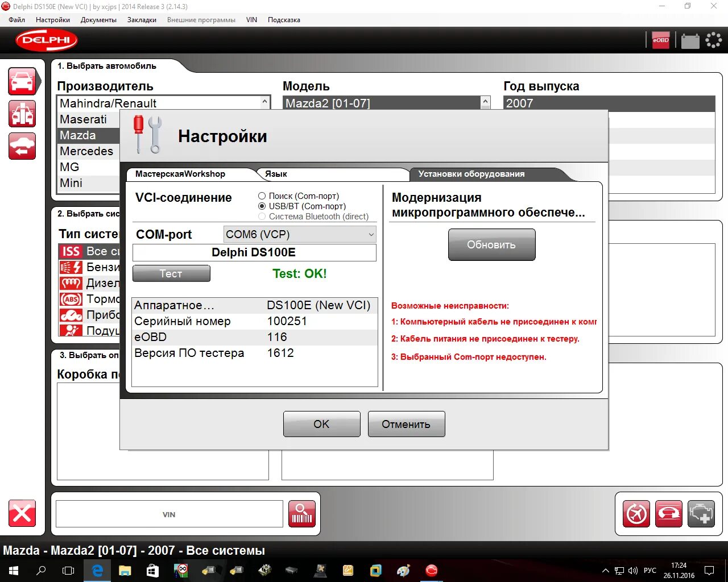This screenshot has width=728, height=582.
Task: Select the ISS all systems icon
Action: (x=71, y=251)
